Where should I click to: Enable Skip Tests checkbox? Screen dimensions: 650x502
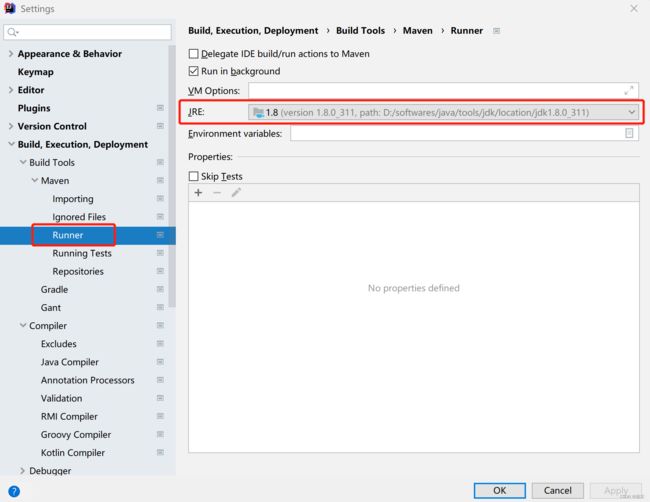pos(193,176)
